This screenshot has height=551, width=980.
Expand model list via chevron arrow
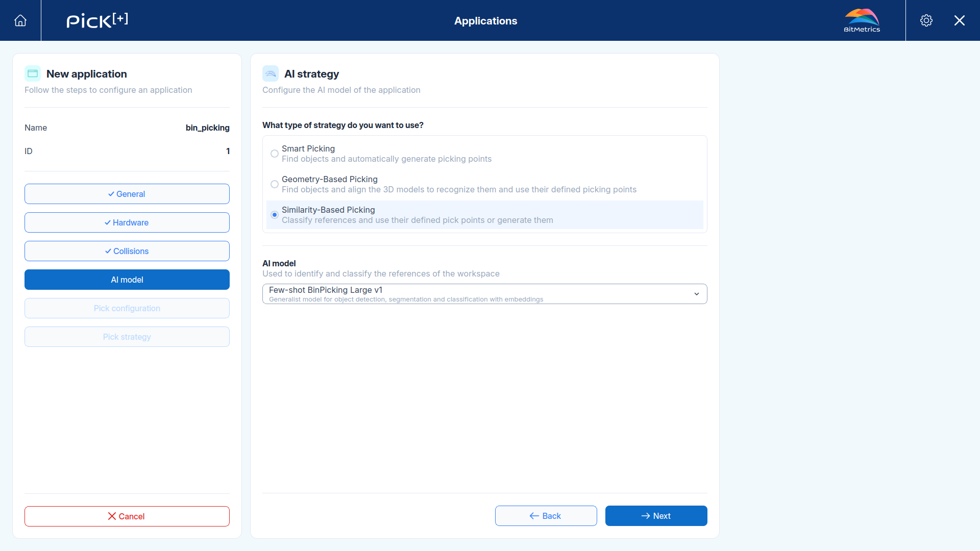coord(697,294)
